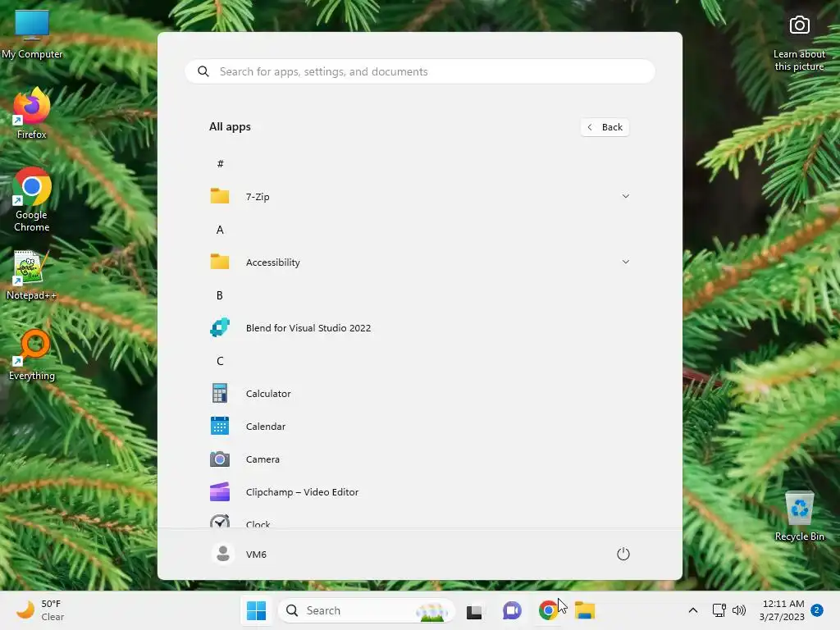Select the Everything desktop shortcut

[32, 355]
